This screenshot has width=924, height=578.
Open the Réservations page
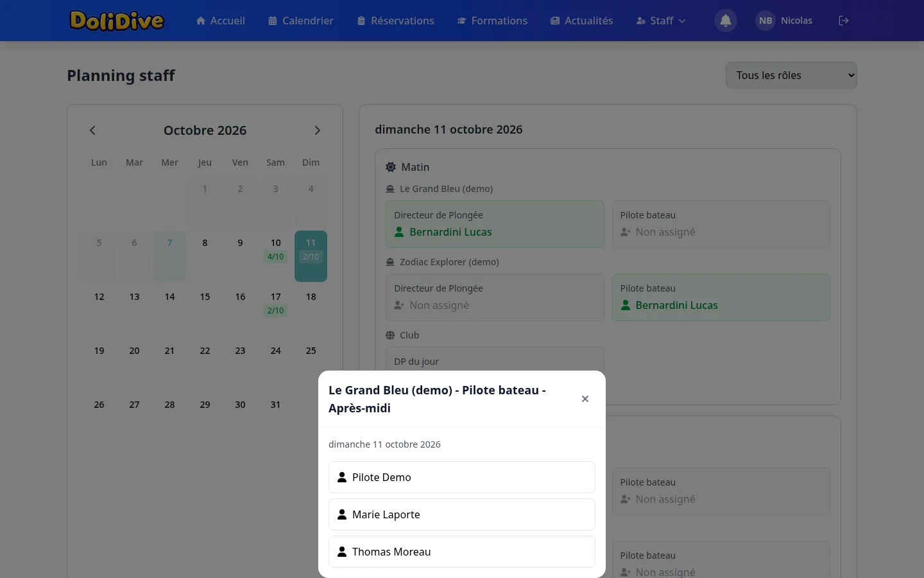(396, 21)
